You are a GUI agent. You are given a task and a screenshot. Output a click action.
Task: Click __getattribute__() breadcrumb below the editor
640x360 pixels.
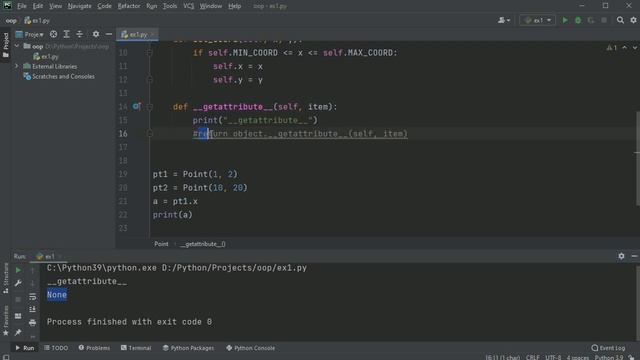tap(203, 244)
